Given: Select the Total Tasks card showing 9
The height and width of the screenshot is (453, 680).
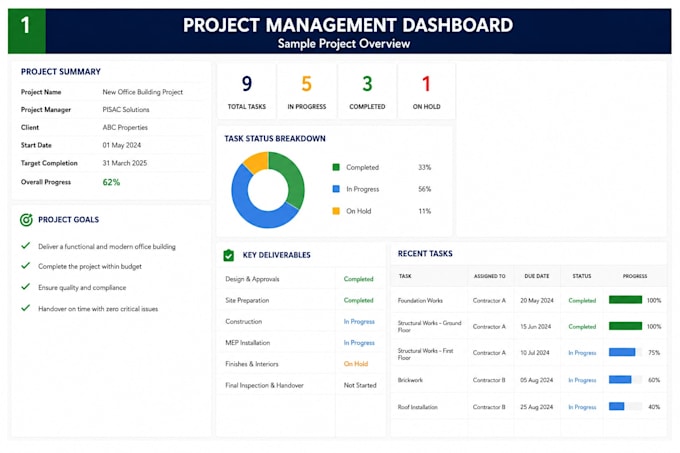Looking at the screenshot, I should coord(247,91).
